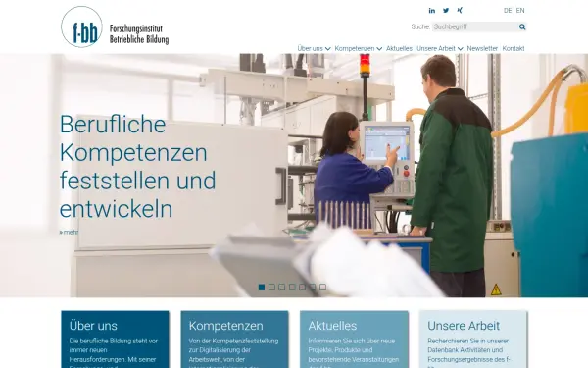Select the sixth carousel slide indicator
588x368 pixels.
[313, 288]
